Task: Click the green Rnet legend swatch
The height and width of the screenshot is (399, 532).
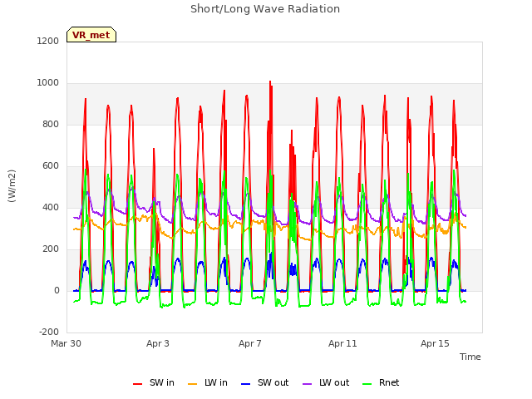Action: [367, 384]
